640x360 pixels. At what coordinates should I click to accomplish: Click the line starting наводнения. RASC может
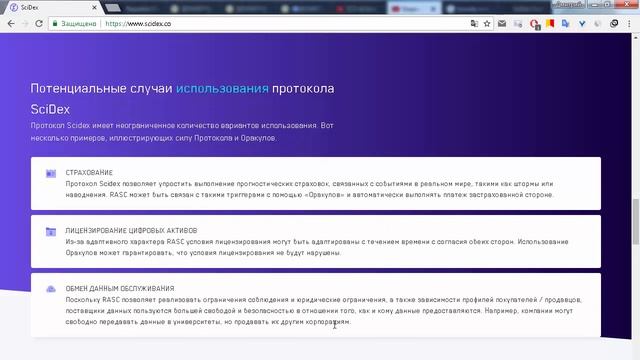[309, 195]
